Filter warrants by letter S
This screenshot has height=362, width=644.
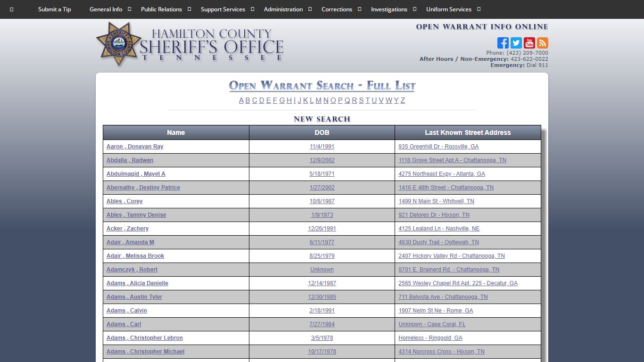361,100
